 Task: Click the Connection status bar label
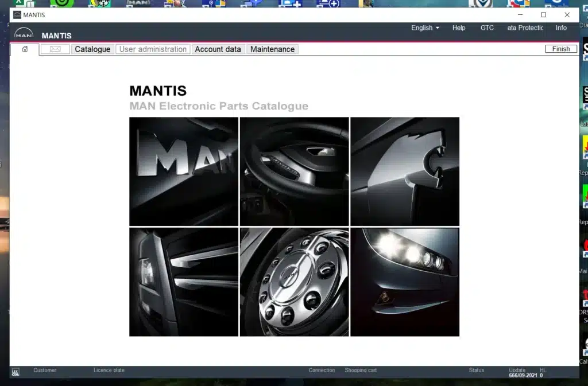point(322,370)
